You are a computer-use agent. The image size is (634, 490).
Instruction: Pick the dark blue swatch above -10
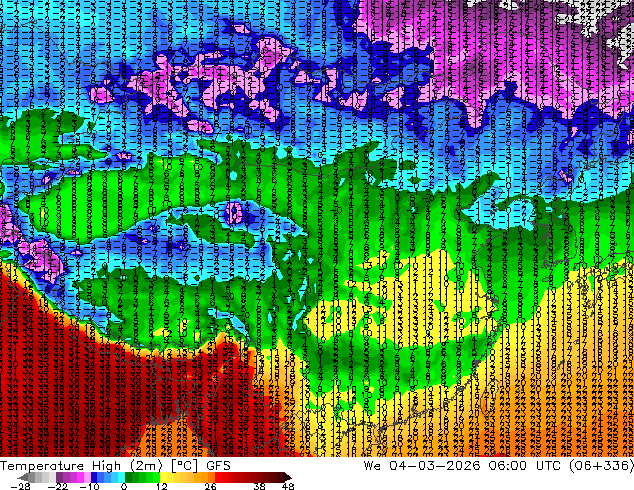pos(94,477)
